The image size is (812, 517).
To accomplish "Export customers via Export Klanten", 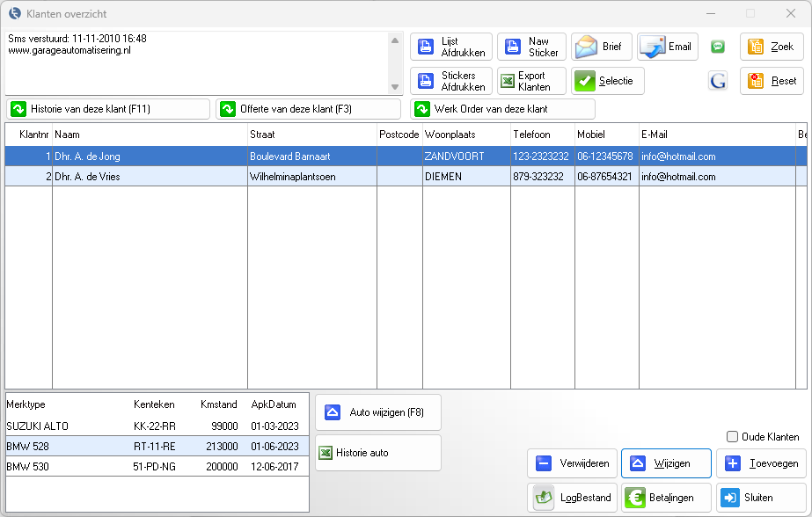I will (531, 81).
